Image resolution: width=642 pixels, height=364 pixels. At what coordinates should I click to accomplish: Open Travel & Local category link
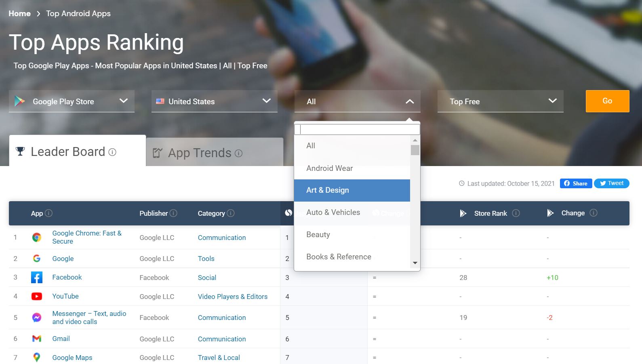point(219,358)
